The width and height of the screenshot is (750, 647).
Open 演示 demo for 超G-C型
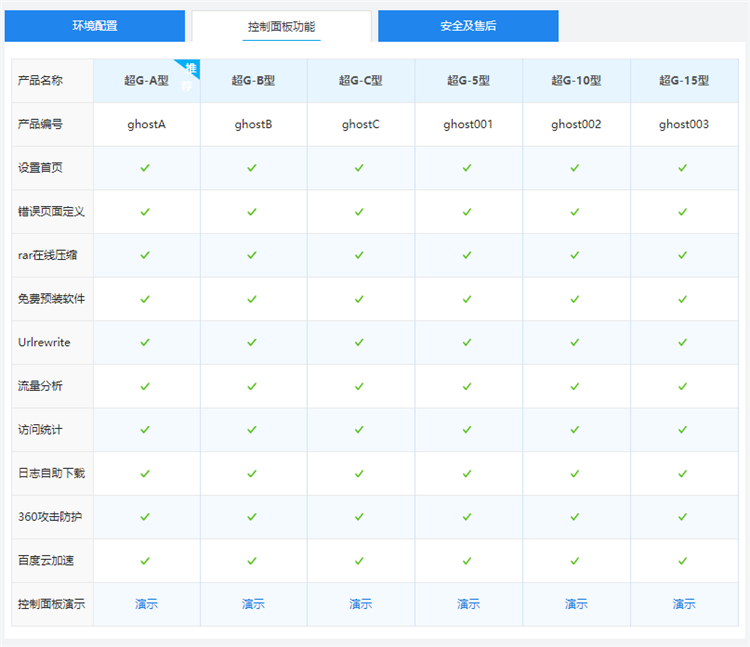[x=360, y=604]
